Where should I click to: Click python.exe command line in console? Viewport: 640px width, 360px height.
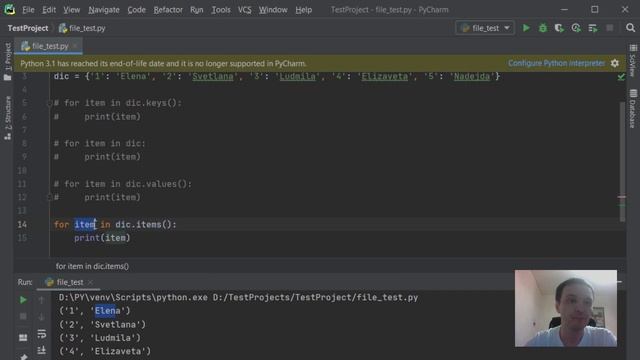tap(238, 298)
